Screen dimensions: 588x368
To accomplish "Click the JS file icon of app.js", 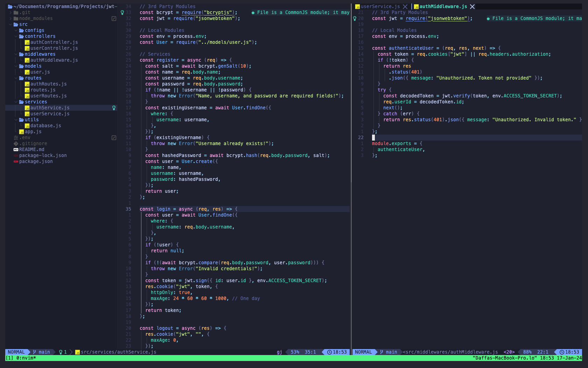I will pos(22,132).
